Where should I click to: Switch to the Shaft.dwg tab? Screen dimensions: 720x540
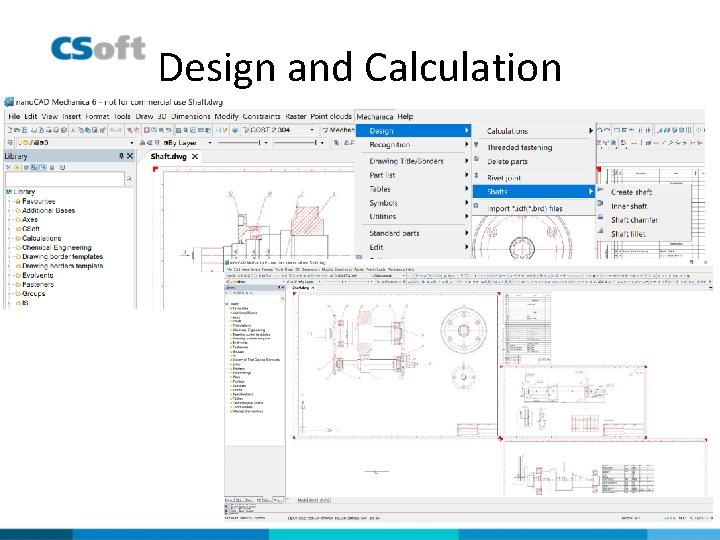(x=169, y=157)
